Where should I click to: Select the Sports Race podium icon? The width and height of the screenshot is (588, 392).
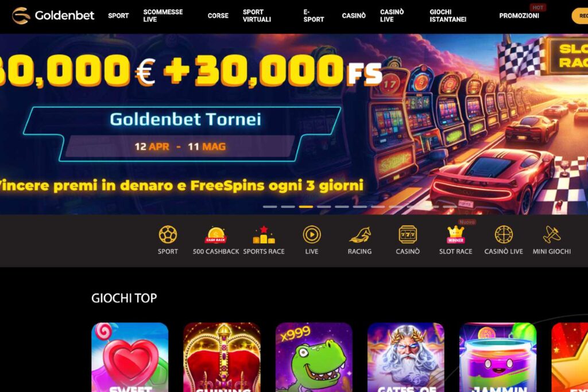264,235
